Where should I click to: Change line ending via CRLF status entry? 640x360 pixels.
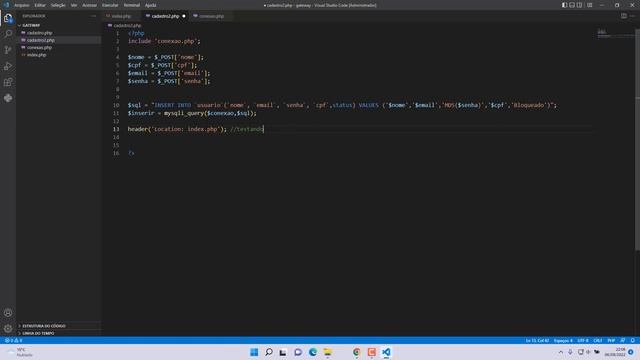tap(598, 340)
